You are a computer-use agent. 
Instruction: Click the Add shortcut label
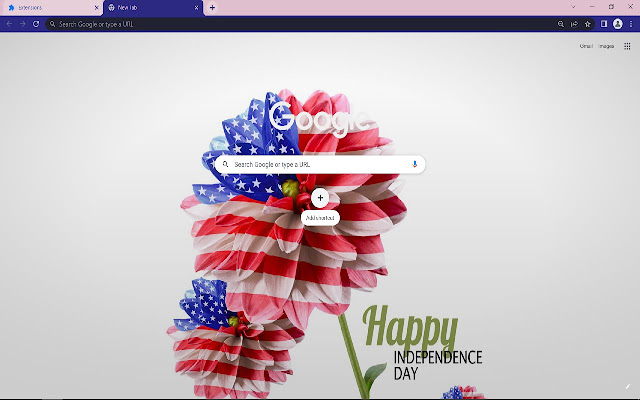point(320,218)
